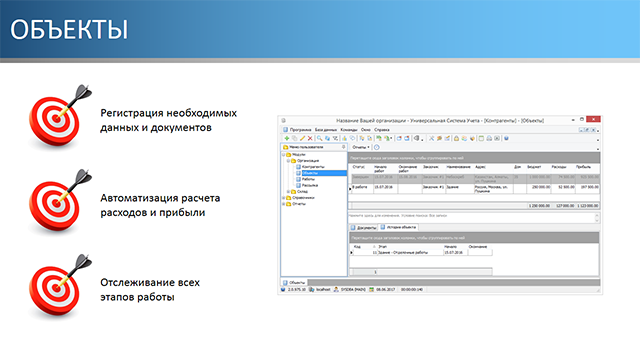Switch to the Документы tab
The image size is (640, 360).
[363, 227]
